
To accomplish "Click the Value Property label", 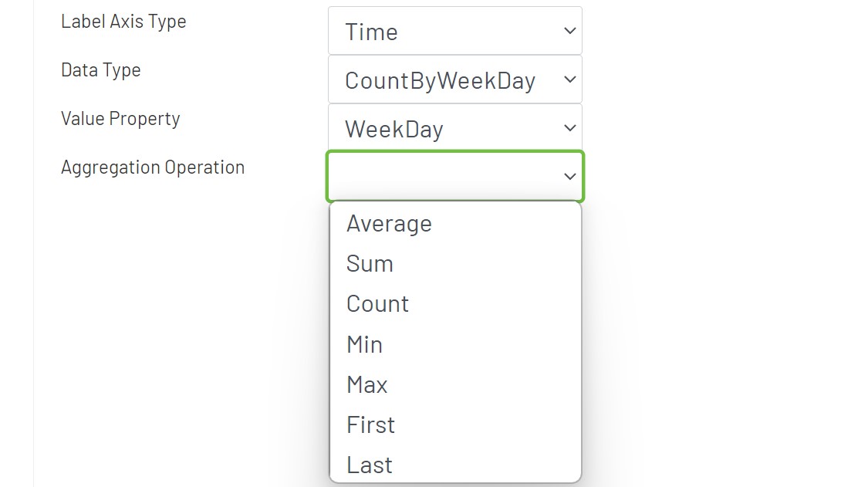I will [x=120, y=118].
